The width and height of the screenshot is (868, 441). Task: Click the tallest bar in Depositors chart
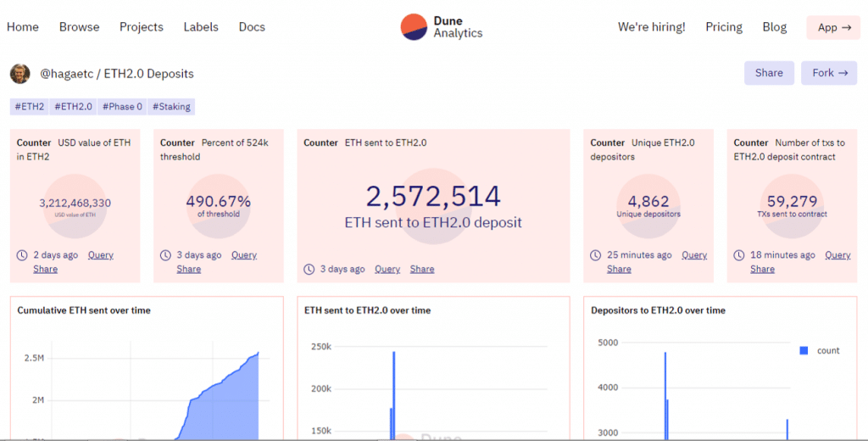[665, 396]
